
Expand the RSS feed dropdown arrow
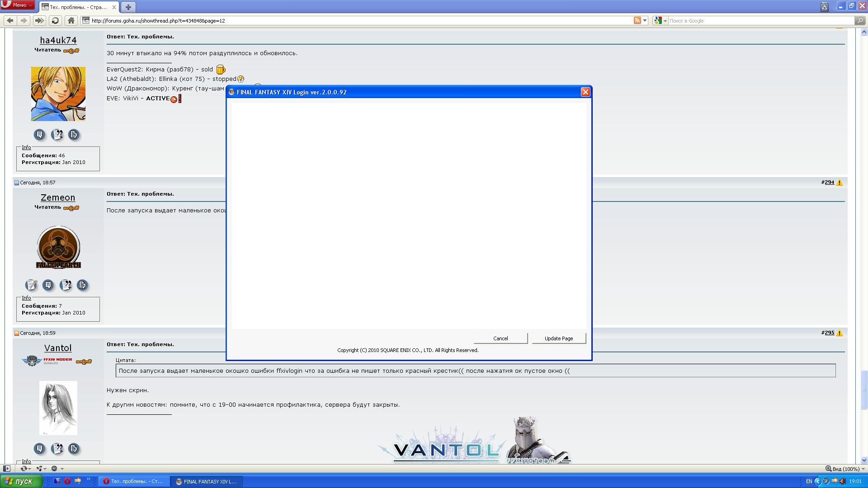click(645, 20)
